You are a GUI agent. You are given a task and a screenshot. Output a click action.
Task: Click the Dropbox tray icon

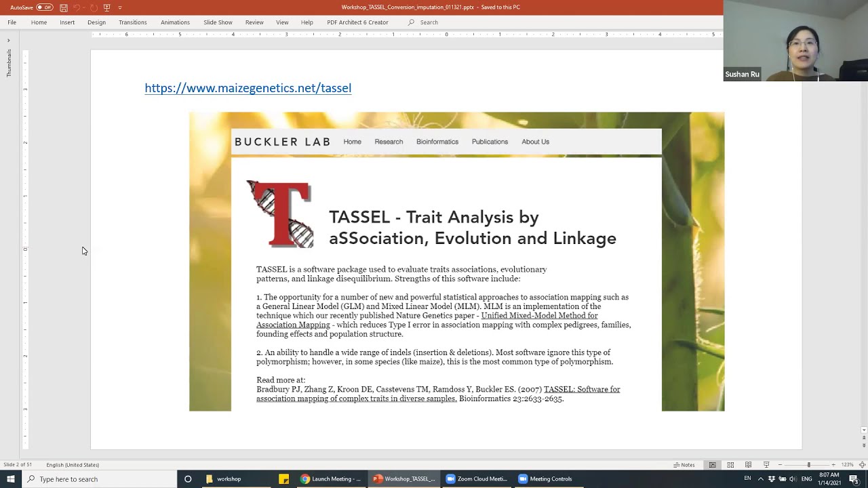click(x=771, y=479)
